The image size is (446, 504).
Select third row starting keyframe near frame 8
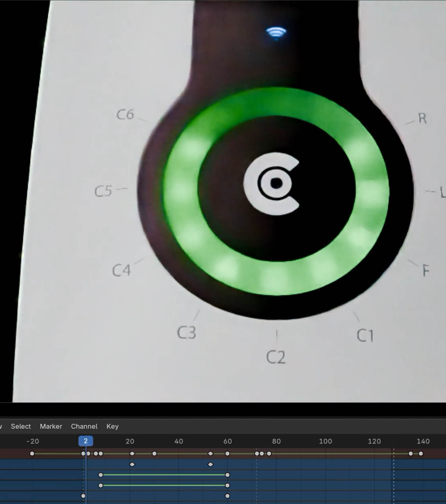coord(101,475)
